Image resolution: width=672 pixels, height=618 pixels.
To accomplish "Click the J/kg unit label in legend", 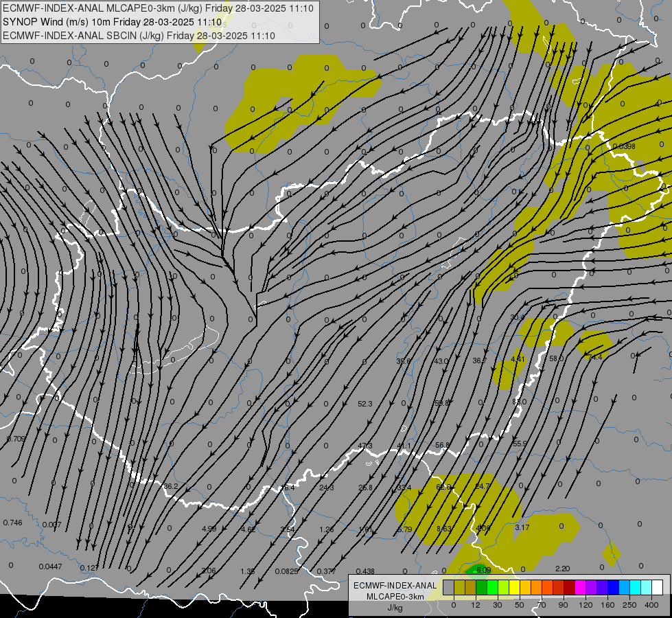I will 395,608.
